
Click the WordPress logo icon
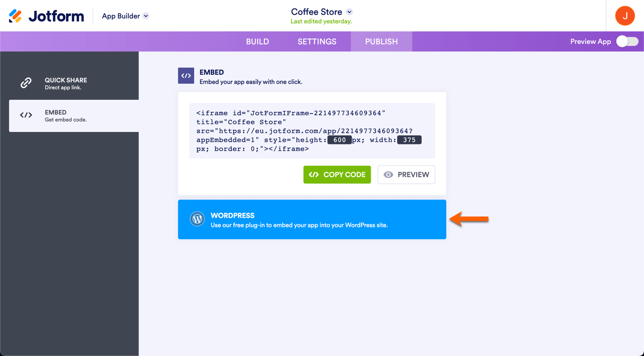[x=197, y=219]
